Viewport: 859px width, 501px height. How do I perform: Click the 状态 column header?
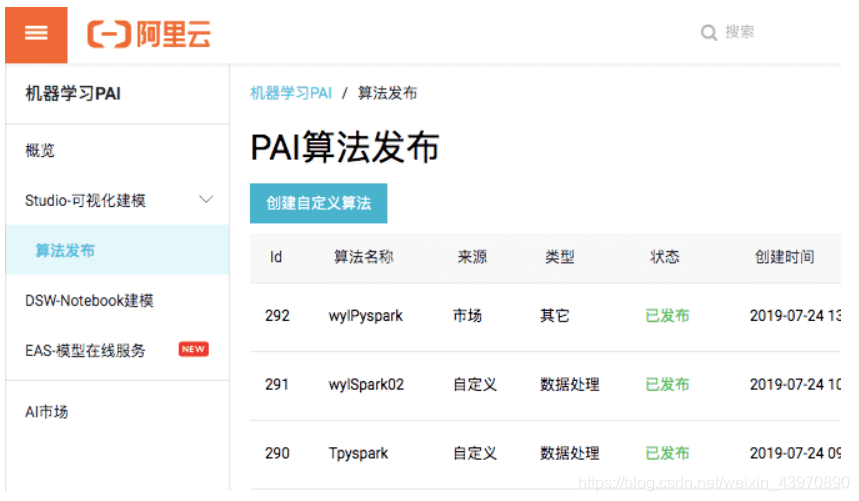[x=665, y=257]
